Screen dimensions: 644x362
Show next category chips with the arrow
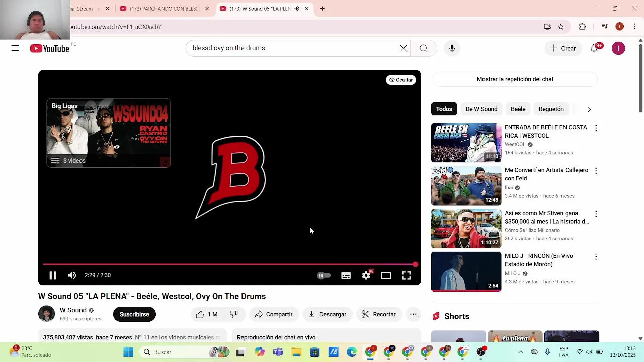(x=589, y=109)
